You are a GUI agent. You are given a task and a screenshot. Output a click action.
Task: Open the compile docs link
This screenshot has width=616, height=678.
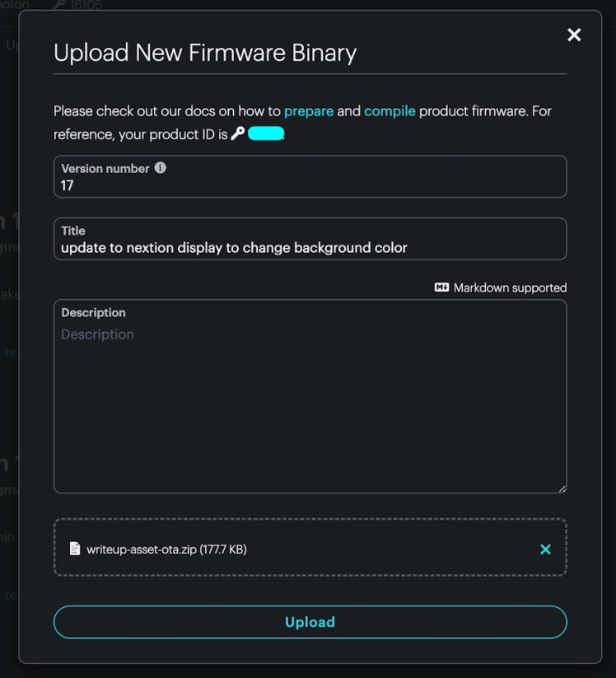pos(390,111)
